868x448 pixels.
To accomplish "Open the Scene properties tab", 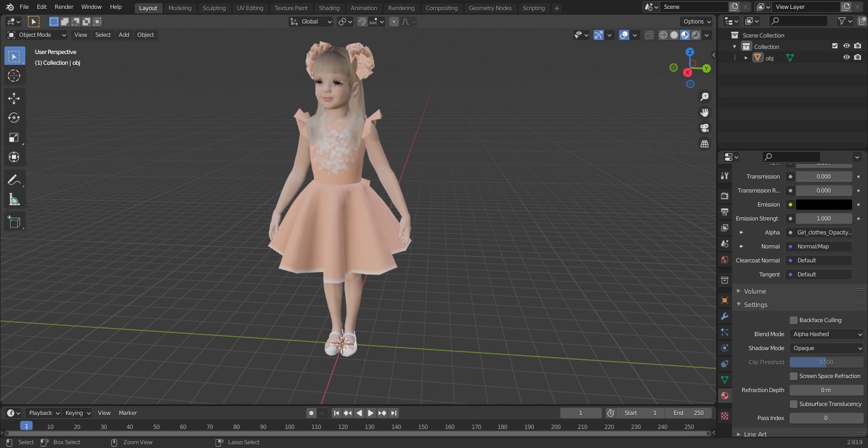I will coord(724,243).
